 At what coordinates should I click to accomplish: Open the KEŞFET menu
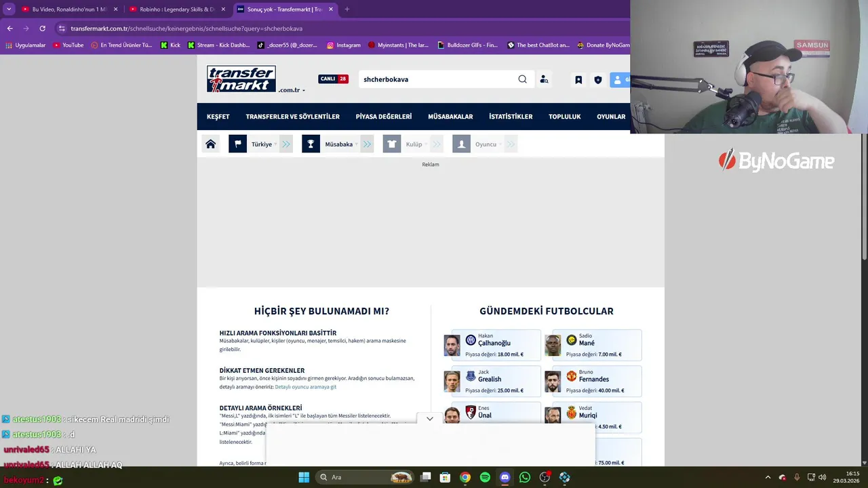[x=218, y=117]
